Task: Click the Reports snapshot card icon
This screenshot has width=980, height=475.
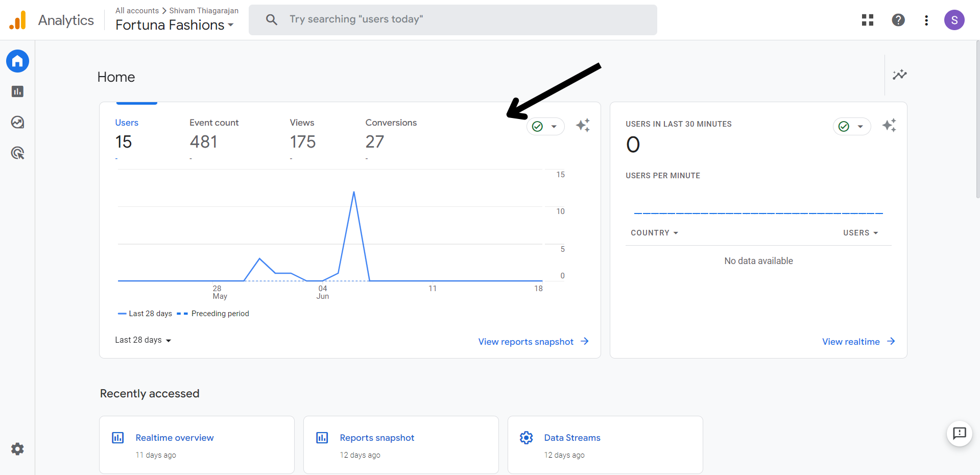Action: 322,438
